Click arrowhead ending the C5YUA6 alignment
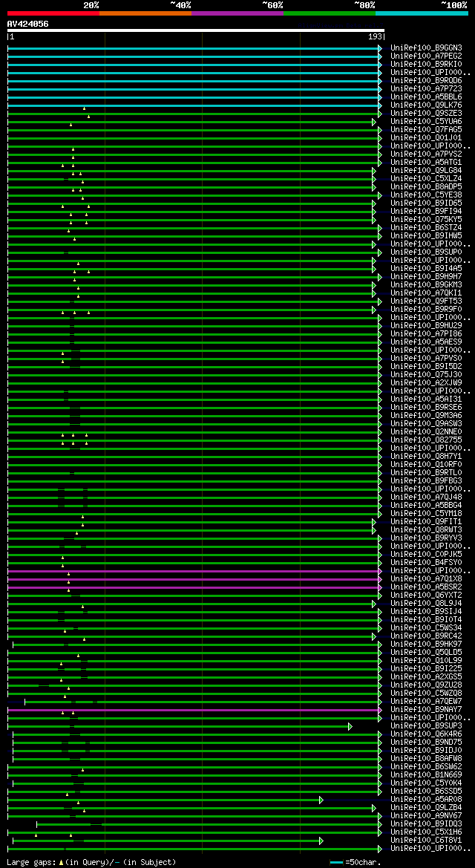The width and height of the screenshot is (475, 868). [x=374, y=122]
